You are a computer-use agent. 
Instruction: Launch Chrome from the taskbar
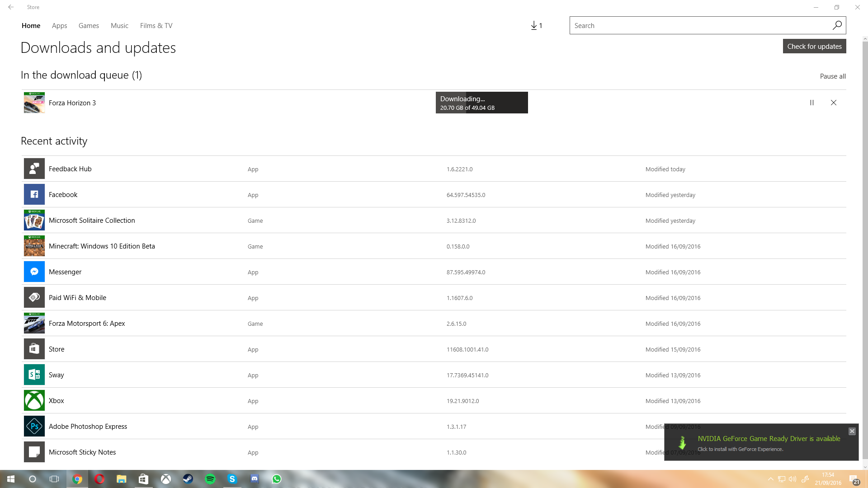[x=77, y=479]
